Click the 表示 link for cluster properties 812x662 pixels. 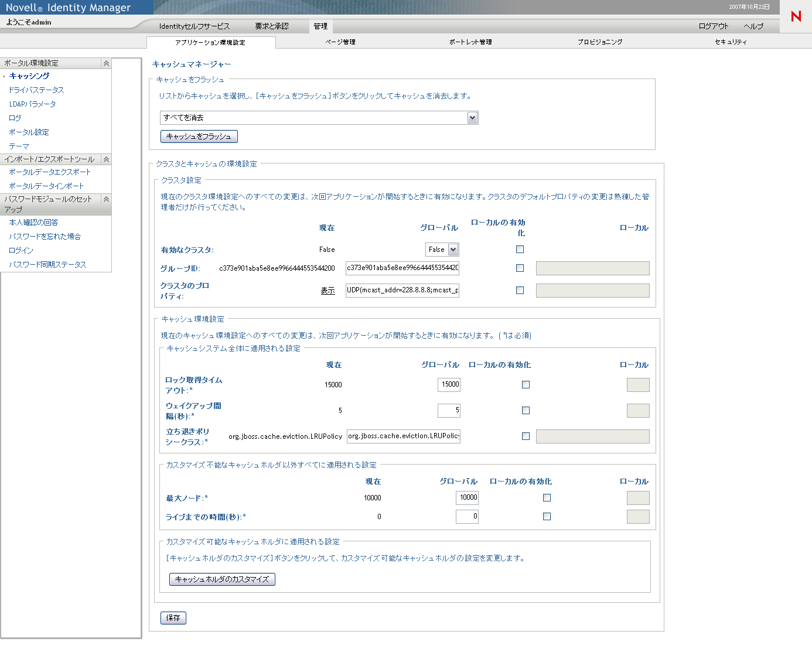coord(328,291)
